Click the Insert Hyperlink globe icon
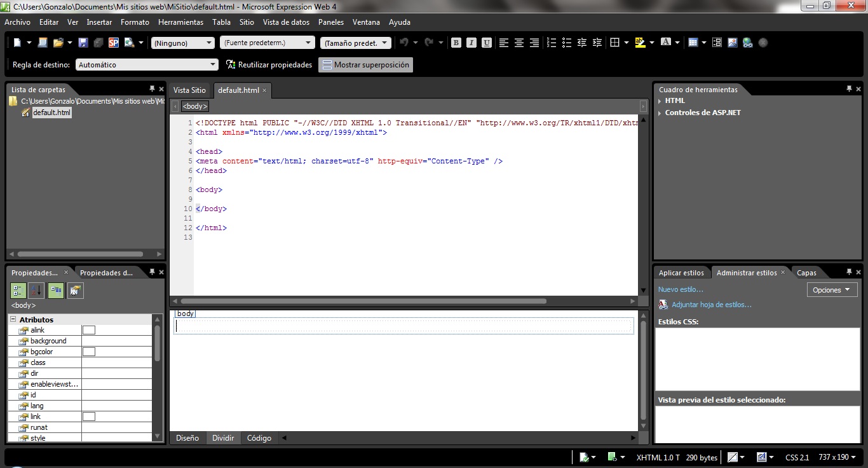 tap(747, 43)
